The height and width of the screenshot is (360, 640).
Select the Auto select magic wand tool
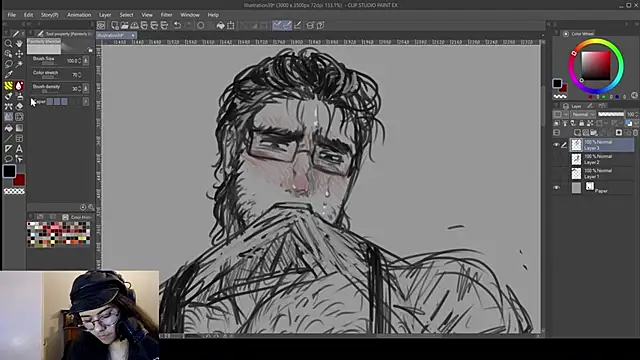(x=19, y=64)
